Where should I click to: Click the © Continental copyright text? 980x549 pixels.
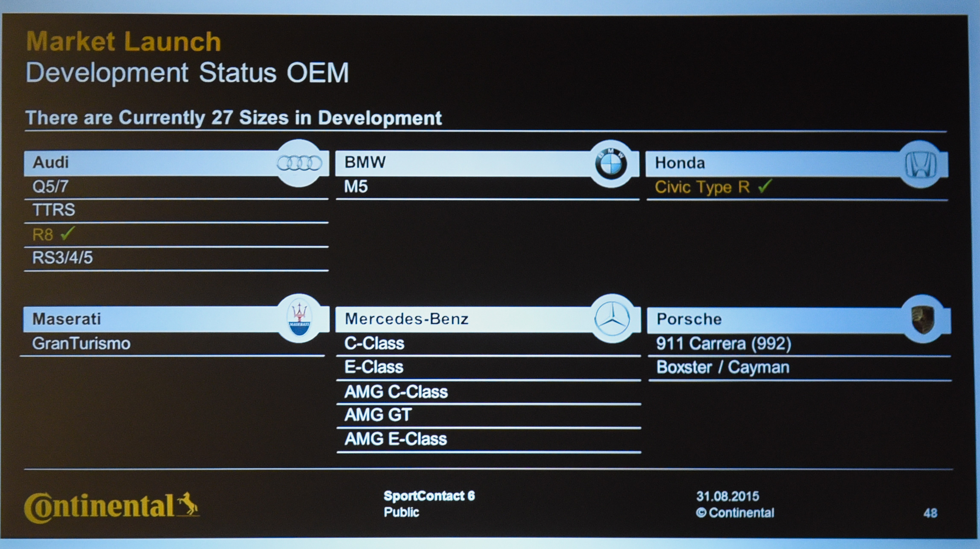coord(735,513)
